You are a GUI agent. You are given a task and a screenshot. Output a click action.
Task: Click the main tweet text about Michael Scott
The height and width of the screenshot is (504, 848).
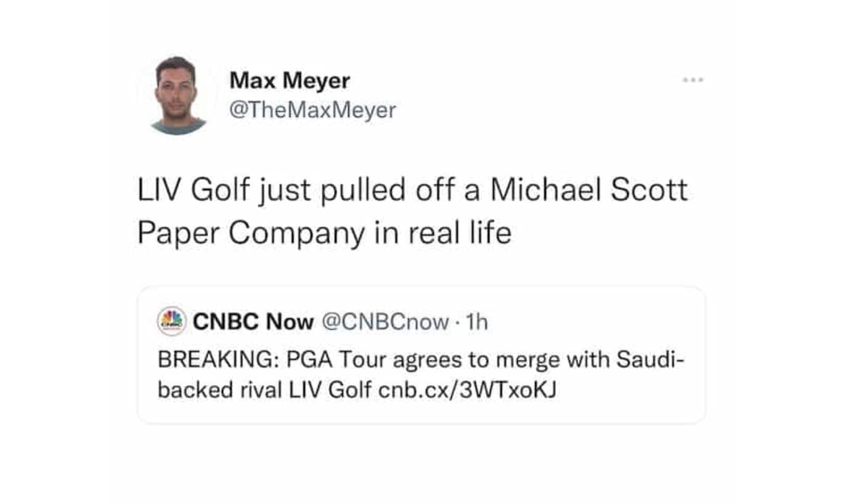tap(412, 211)
